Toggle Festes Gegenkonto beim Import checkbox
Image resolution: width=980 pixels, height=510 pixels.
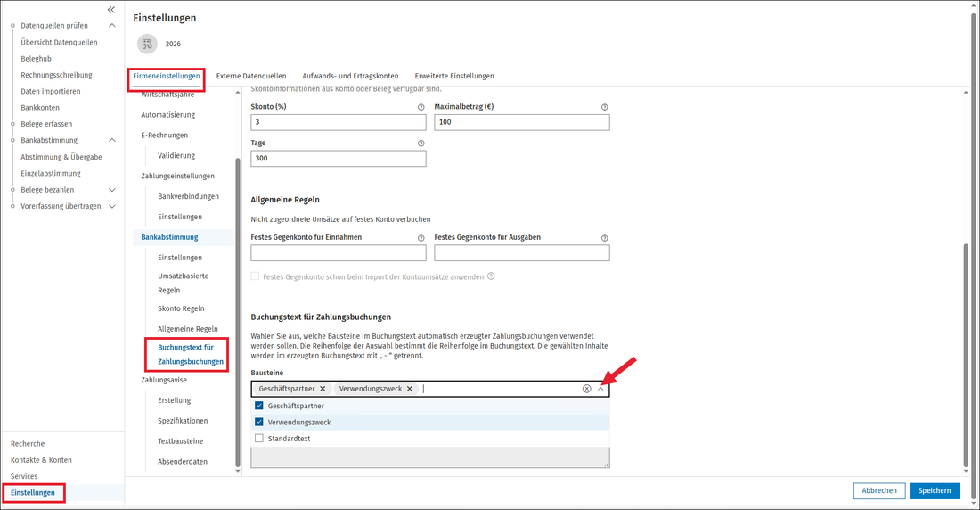point(255,276)
